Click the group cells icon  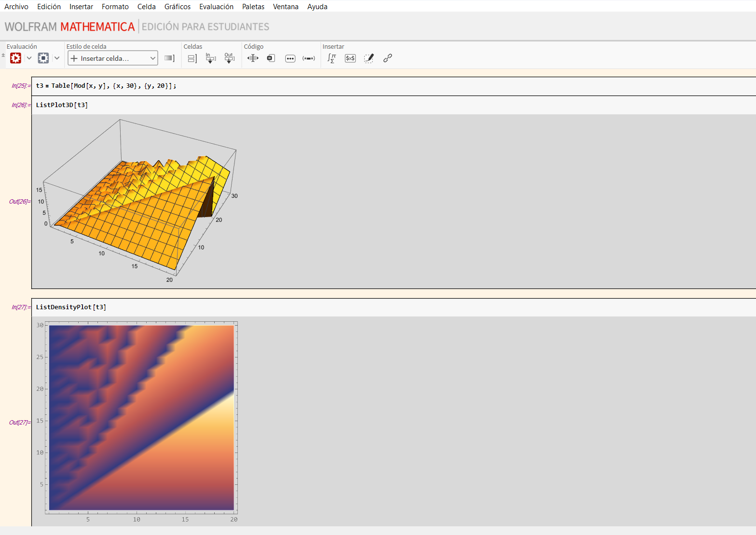pyautogui.click(x=192, y=58)
